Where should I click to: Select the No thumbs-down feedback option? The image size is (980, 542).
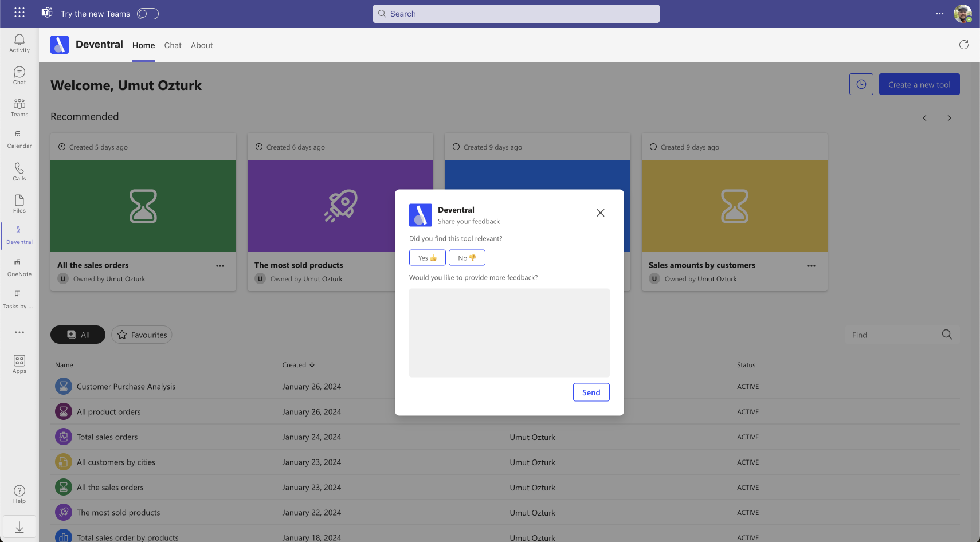click(467, 258)
